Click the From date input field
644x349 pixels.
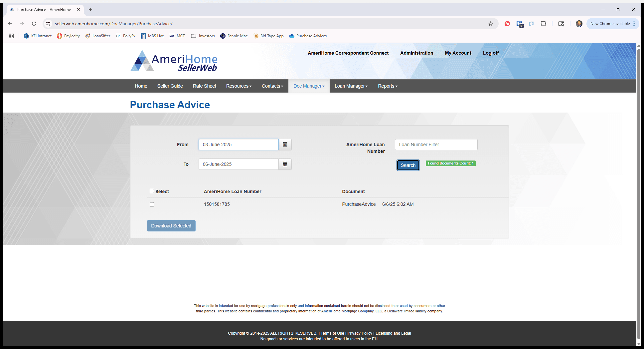[239, 145]
